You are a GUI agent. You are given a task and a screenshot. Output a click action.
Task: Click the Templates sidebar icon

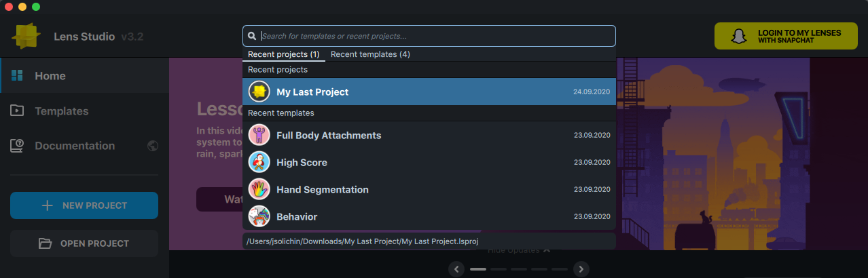pos(18,111)
